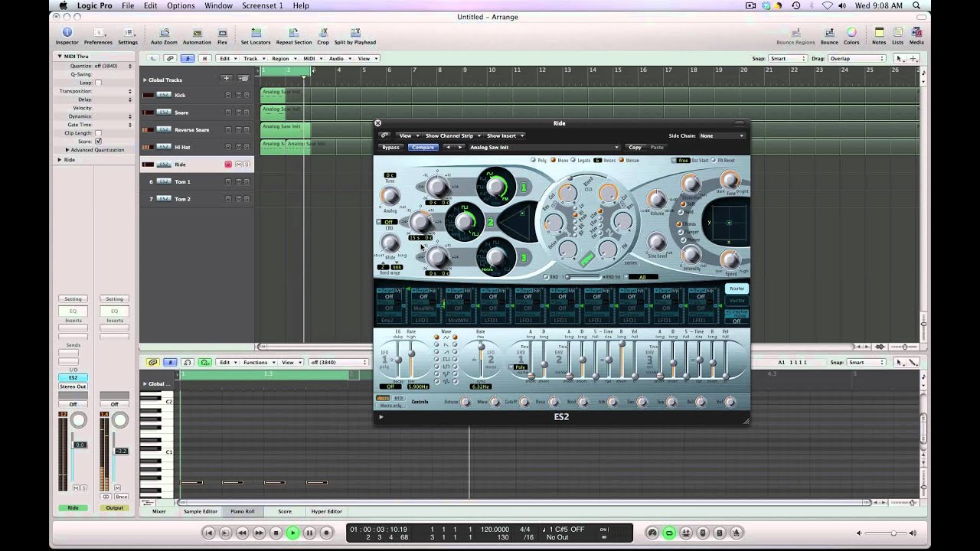Click the RND intensity slider in ES2
Viewport: 980px width, 551px height.
[x=583, y=276]
